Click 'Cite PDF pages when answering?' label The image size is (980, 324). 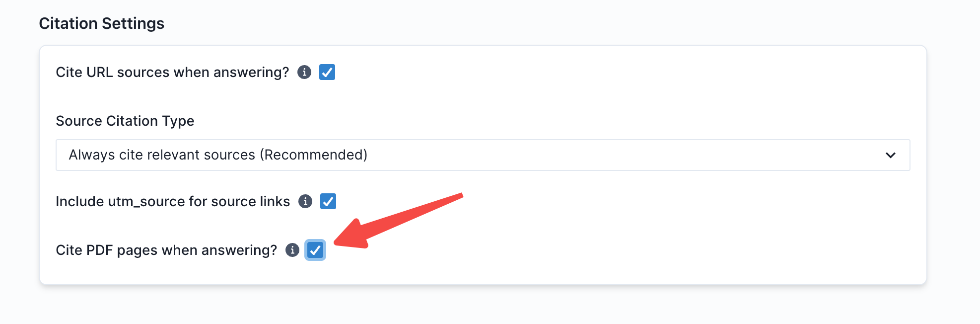point(166,250)
